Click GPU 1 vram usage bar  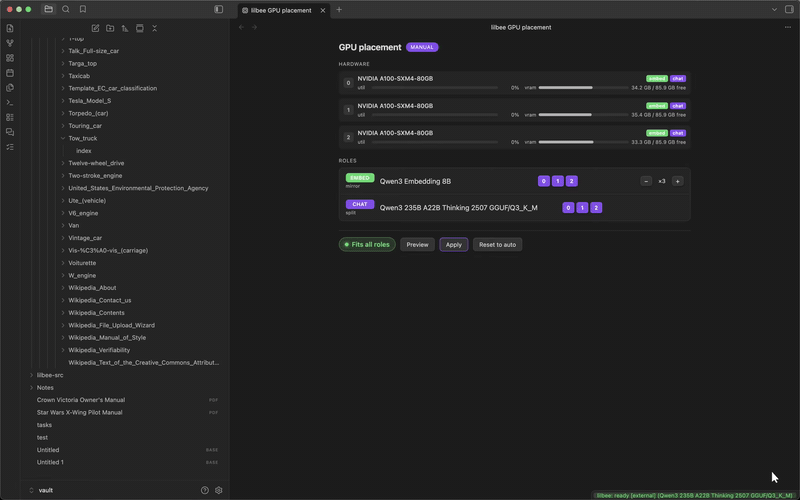583,115
